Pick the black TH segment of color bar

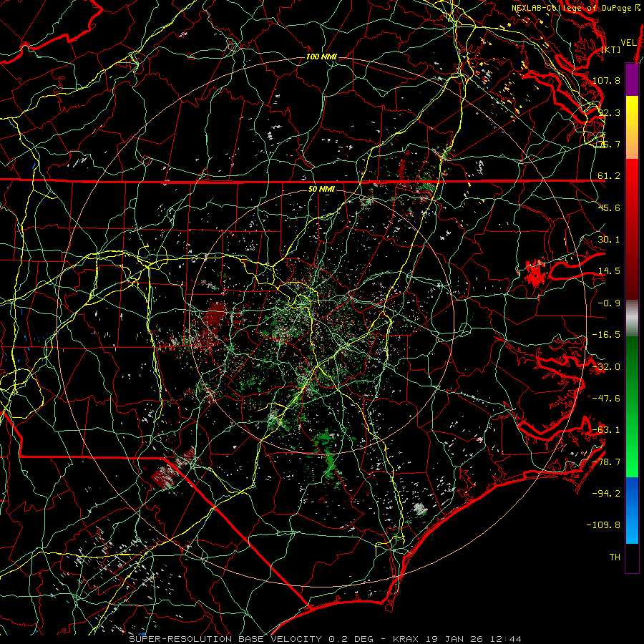click(632, 557)
